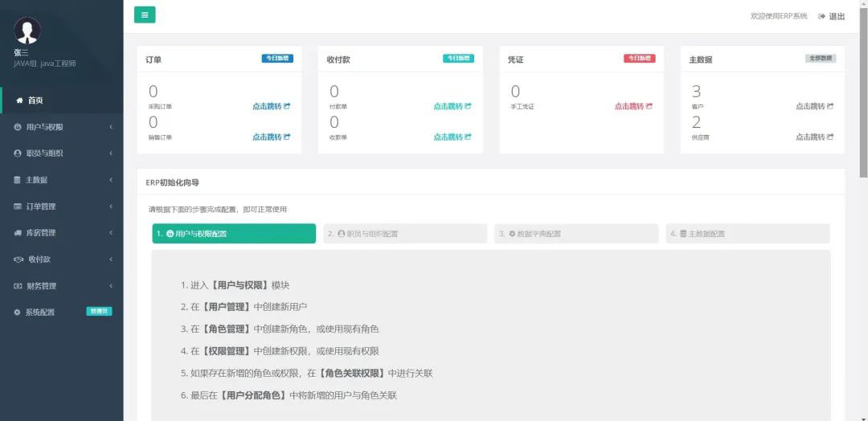This screenshot has width=868, height=421.
Task: Click the 职员与组织 sidebar icon
Action: (x=17, y=153)
